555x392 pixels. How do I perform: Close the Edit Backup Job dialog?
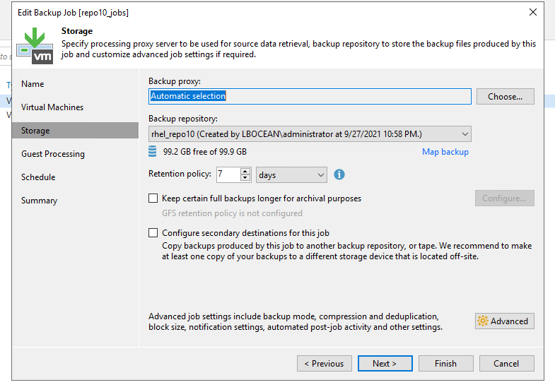click(x=532, y=12)
